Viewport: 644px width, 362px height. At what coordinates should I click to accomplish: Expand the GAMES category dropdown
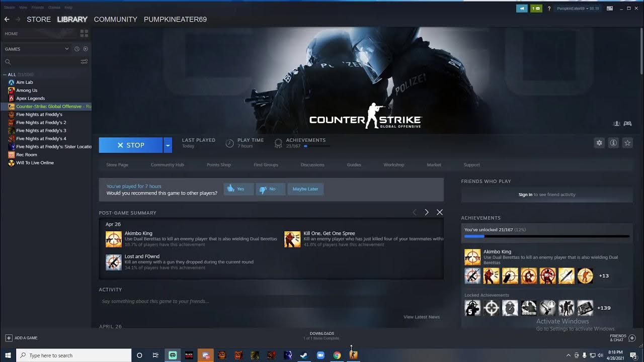pyautogui.click(x=66, y=49)
